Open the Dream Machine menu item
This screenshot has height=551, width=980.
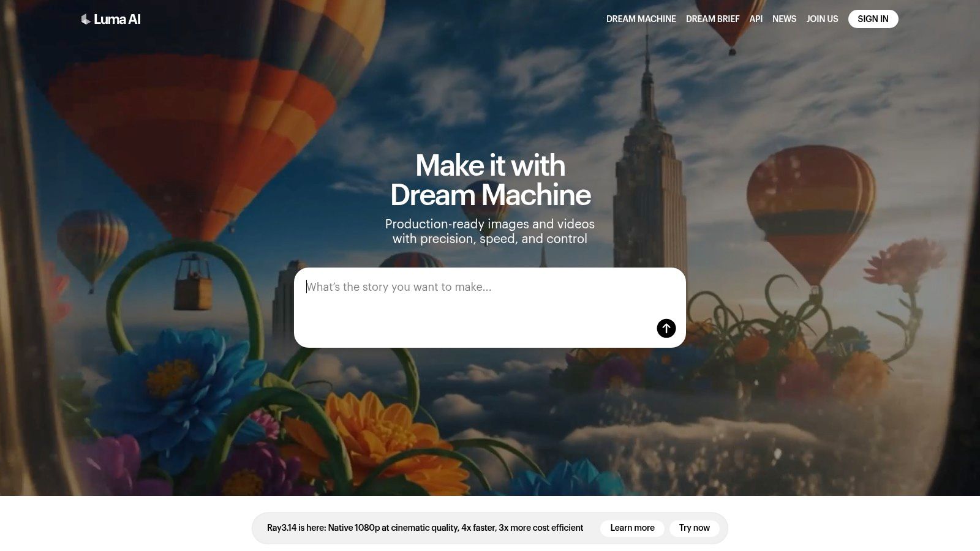click(641, 19)
